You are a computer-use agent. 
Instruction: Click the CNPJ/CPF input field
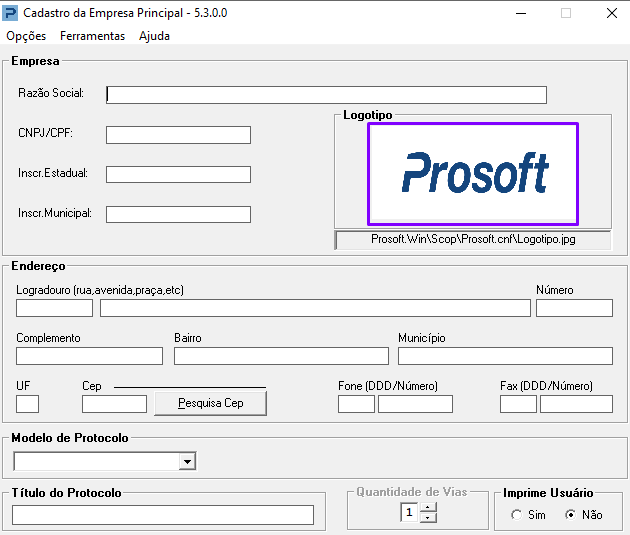point(178,135)
